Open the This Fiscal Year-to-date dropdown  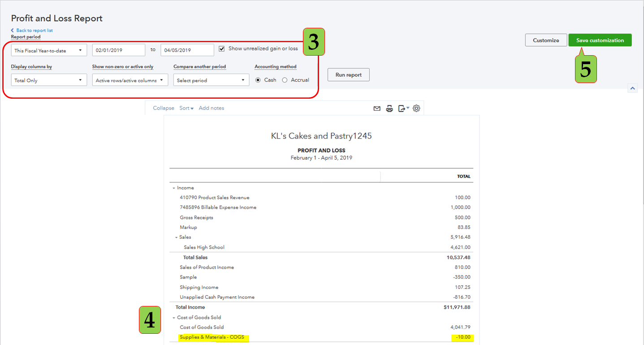click(x=49, y=50)
